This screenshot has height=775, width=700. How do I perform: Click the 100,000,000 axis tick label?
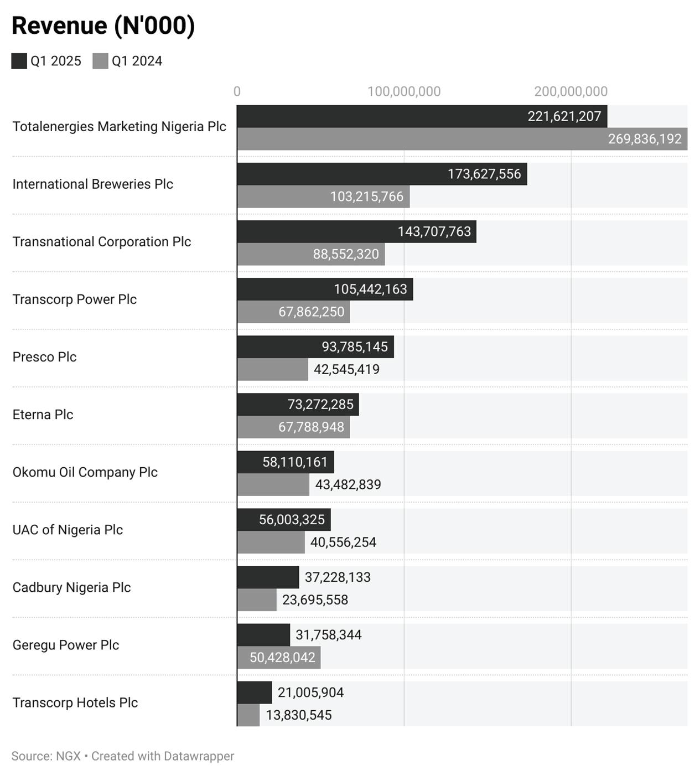tap(404, 91)
